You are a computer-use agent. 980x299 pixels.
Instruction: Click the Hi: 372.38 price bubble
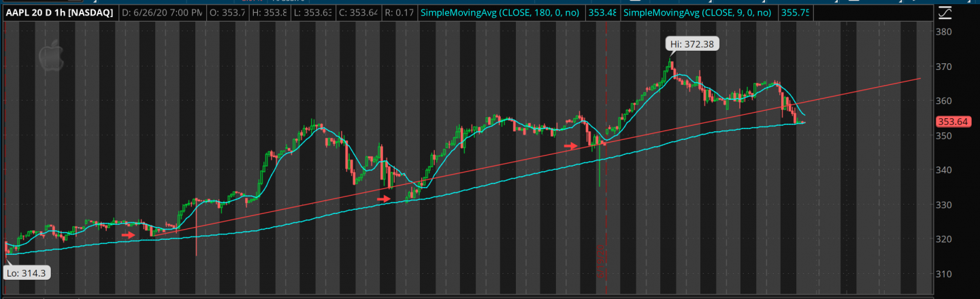(691, 43)
